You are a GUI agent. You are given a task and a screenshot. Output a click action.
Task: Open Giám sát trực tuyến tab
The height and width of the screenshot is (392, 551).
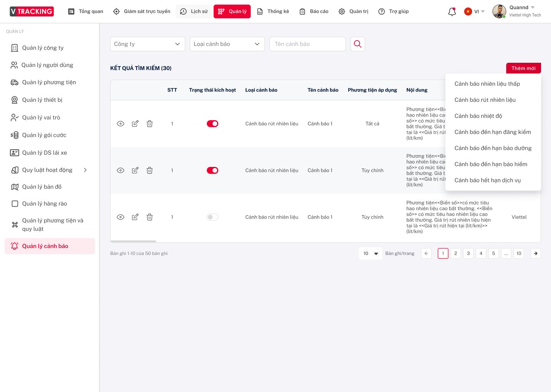pyautogui.click(x=142, y=11)
